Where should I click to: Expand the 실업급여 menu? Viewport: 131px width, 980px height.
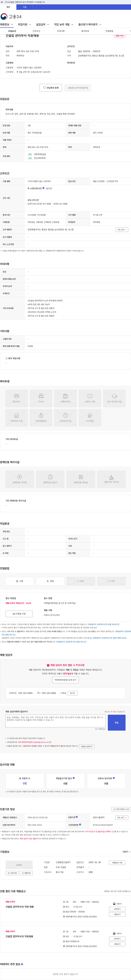[42, 24]
